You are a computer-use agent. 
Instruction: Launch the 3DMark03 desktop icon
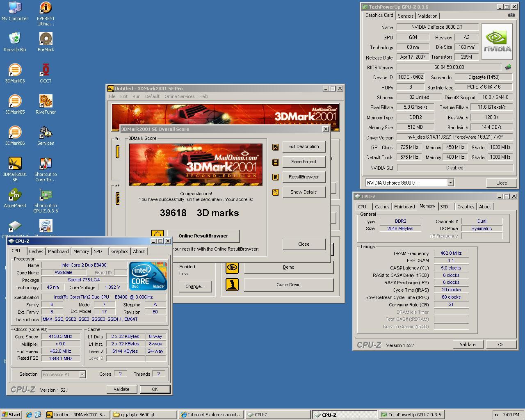tap(15, 73)
